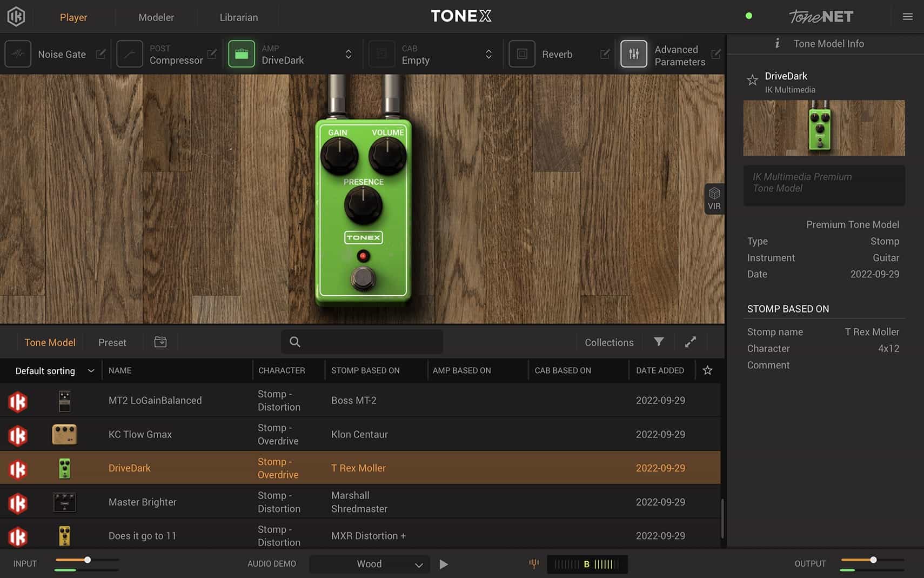Switch to the Player tab
Screen dimensions: 924x578
pos(73,17)
